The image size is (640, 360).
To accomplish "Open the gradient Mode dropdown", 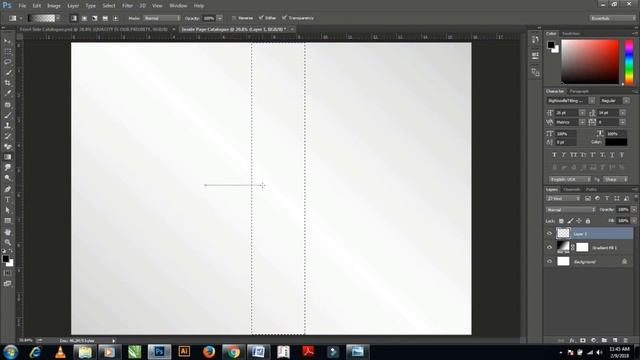I will tap(162, 18).
